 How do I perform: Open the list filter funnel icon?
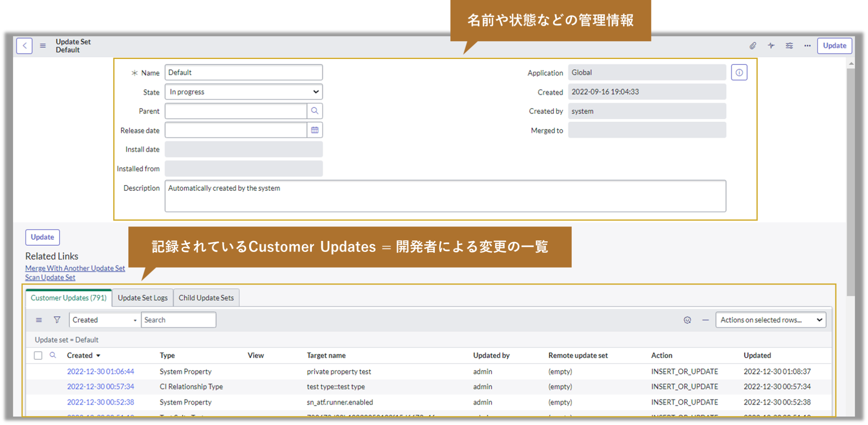pos(57,320)
